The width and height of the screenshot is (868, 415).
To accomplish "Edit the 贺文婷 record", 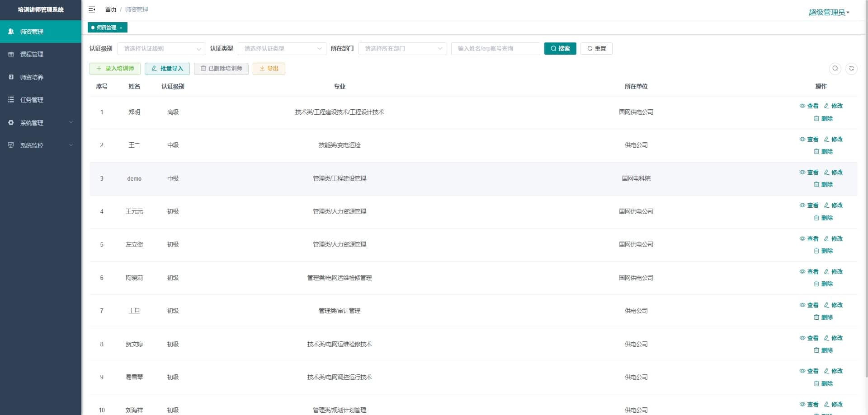I will click(x=833, y=338).
